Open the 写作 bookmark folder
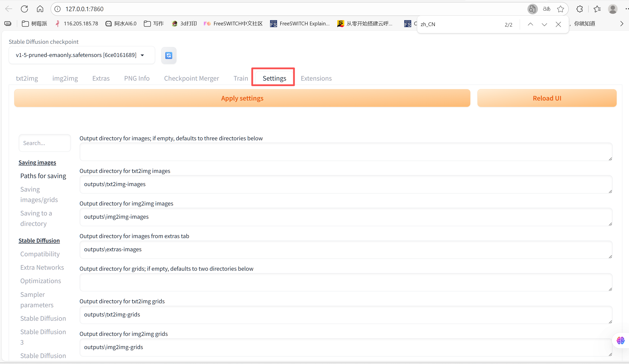The width and height of the screenshot is (629, 364). 154,23
